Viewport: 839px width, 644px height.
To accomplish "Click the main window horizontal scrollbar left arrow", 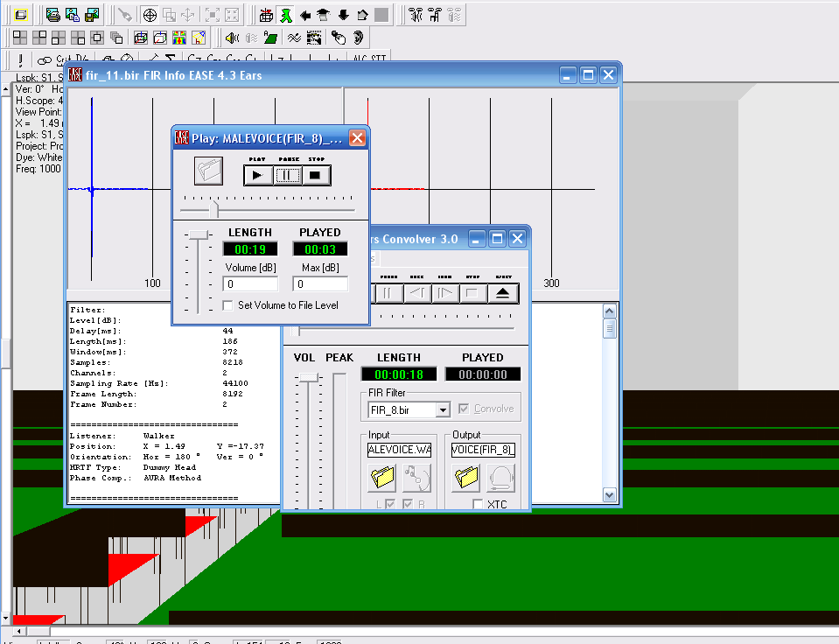I will click(18, 632).
